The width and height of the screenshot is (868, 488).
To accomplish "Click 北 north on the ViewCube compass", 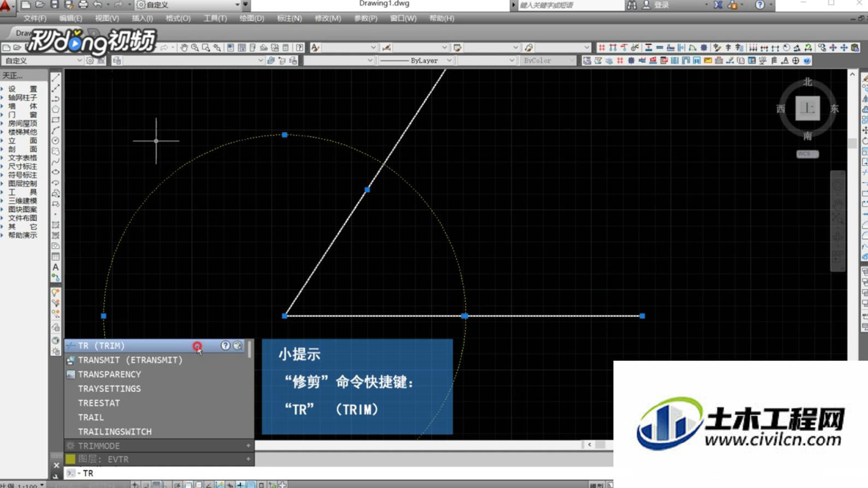I will point(807,82).
